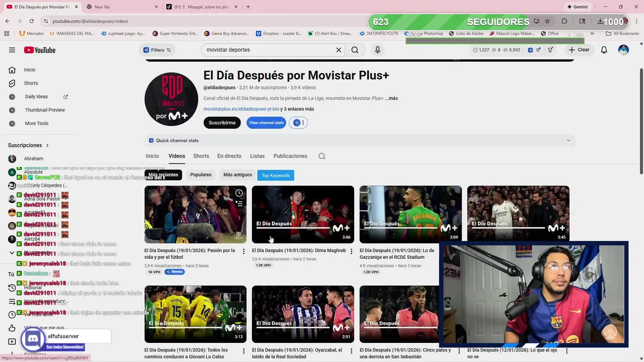
Task: Open the Chrome extensions puzzle icon
Action: (564, 21)
